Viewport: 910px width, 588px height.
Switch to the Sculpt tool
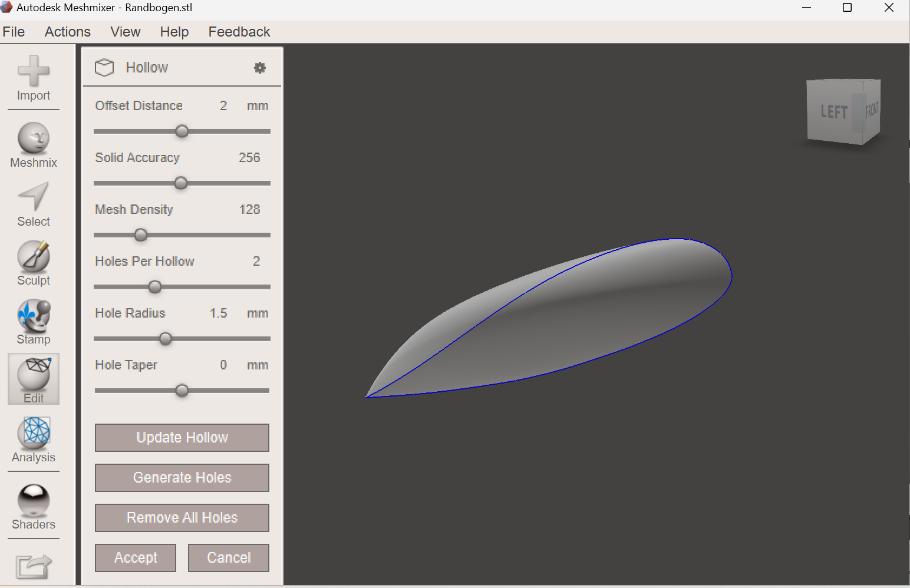coord(33,262)
